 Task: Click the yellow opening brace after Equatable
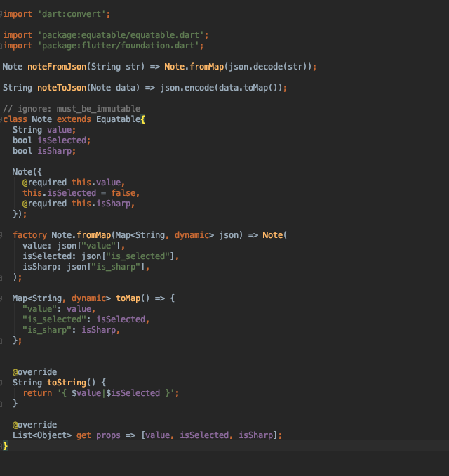pyautogui.click(x=143, y=119)
